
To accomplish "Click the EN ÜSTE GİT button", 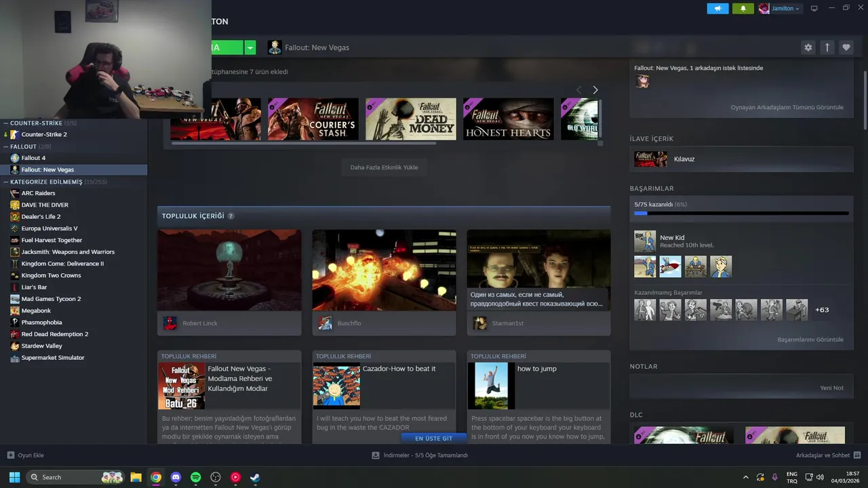I will [433, 439].
